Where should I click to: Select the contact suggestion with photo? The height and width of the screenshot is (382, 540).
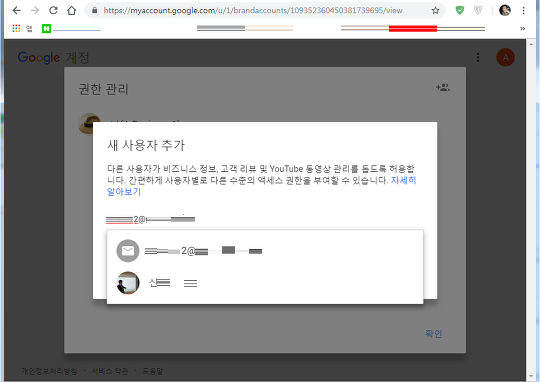coord(265,283)
